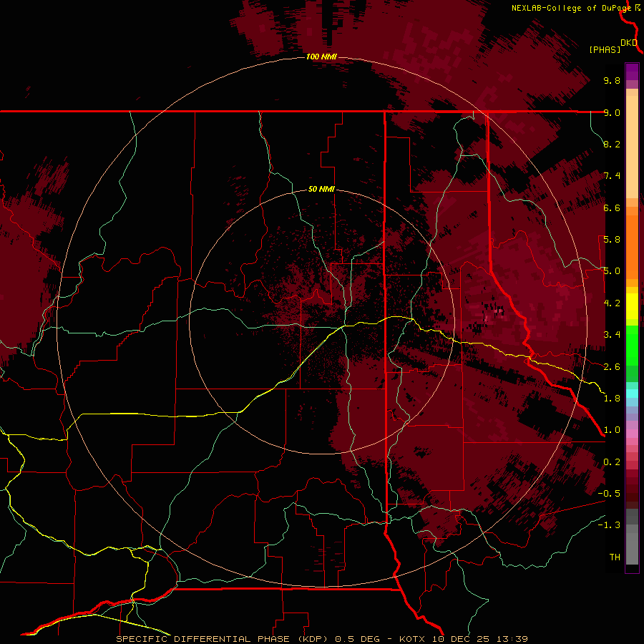This screenshot has width=644, height=644.
Task: Click the 5.8 value on the color scale
Action: click(612, 240)
